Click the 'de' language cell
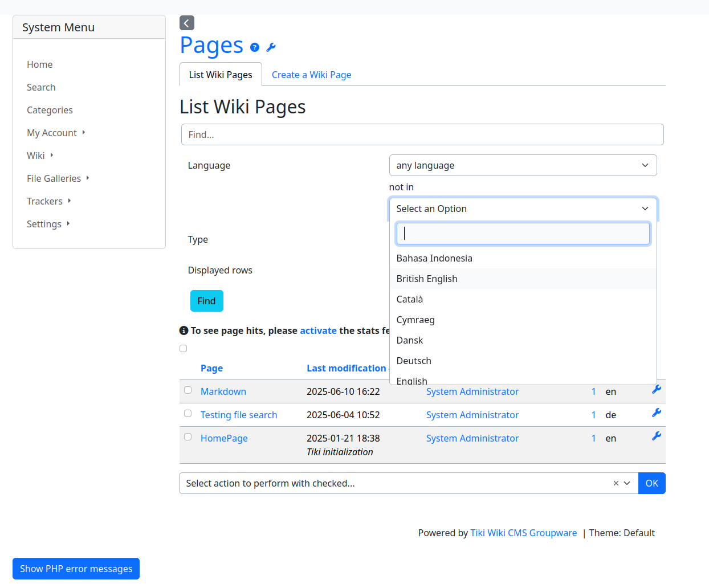709x588 pixels. coord(610,415)
